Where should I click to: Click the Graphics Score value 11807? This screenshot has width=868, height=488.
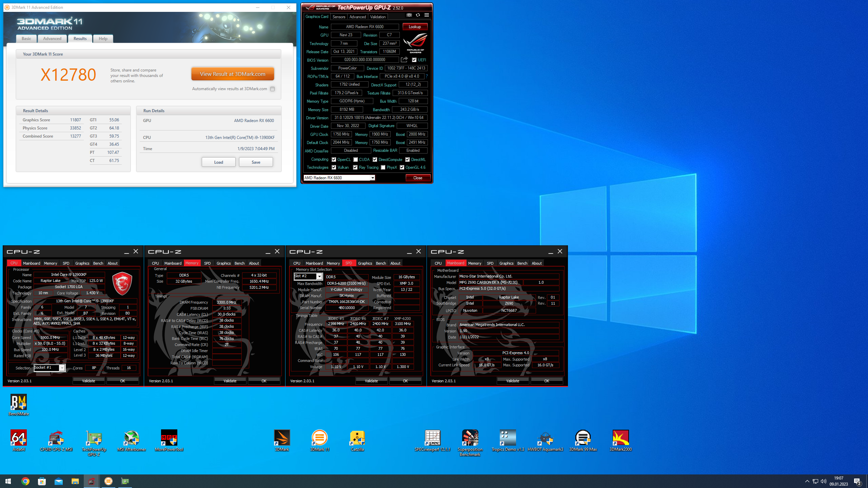(76, 120)
